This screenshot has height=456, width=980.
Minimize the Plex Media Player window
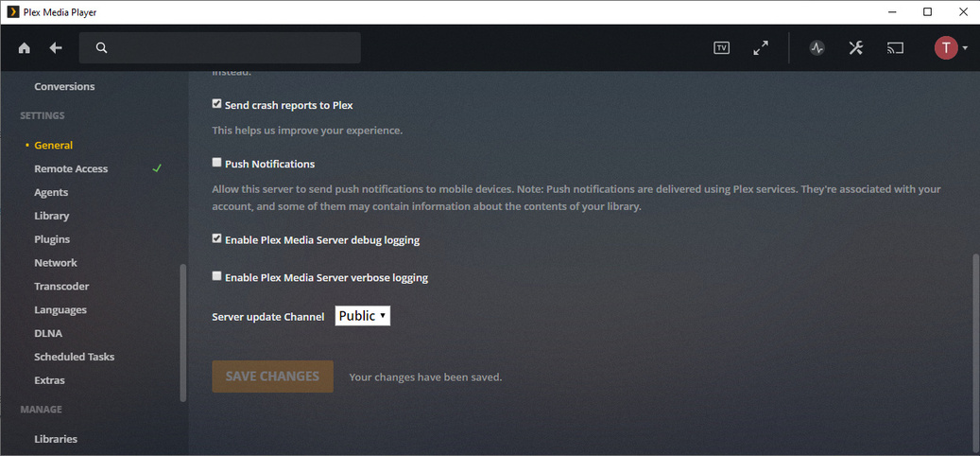[x=890, y=12]
